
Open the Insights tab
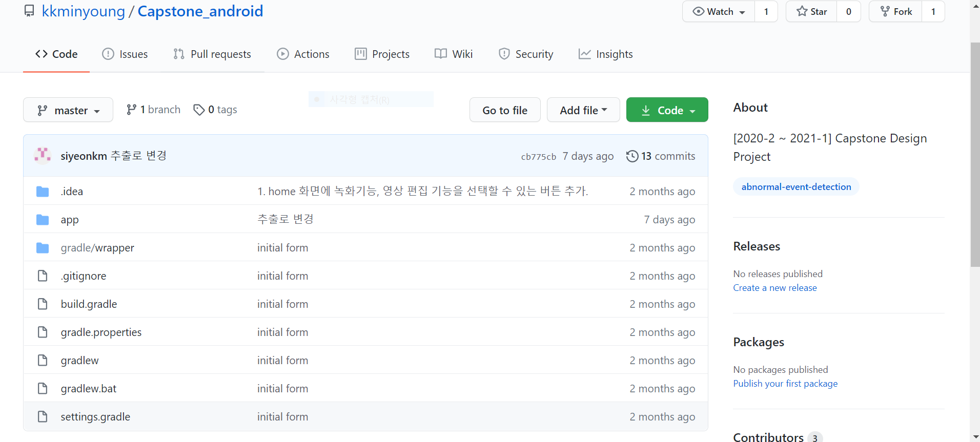pyautogui.click(x=605, y=54)
